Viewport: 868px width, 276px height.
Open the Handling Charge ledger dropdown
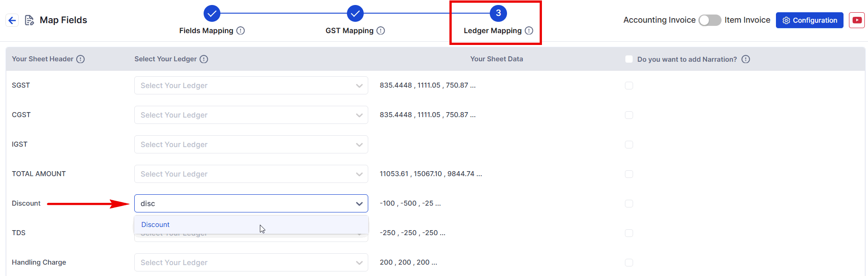(251, 262)
